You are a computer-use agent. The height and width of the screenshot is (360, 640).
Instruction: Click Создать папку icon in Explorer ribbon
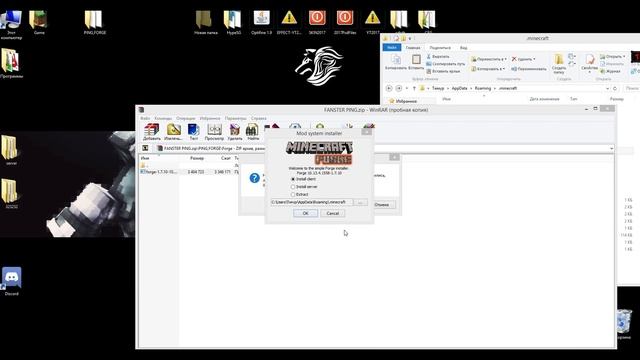pos(559,63)
